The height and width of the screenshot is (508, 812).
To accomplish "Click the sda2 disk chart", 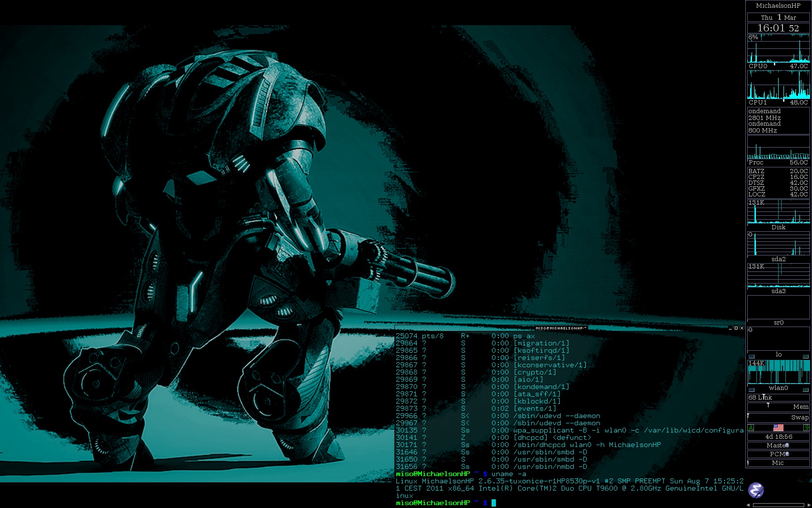I will 778,243.
